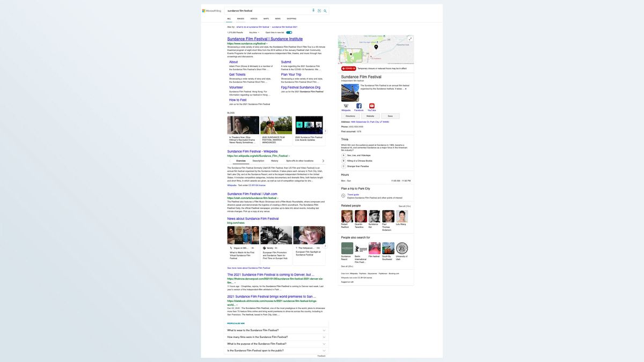Open the festival's YouTube channel icon

(371, 105)
